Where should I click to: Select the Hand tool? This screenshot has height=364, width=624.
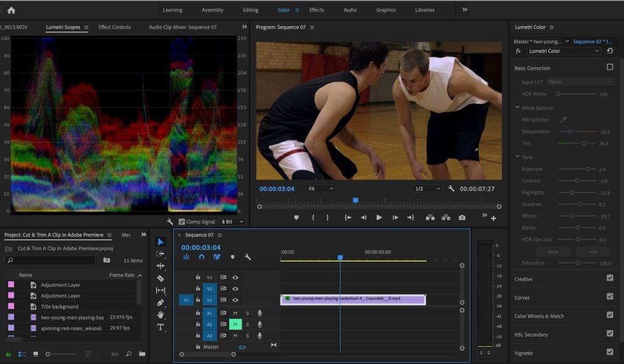pos(160,315)
